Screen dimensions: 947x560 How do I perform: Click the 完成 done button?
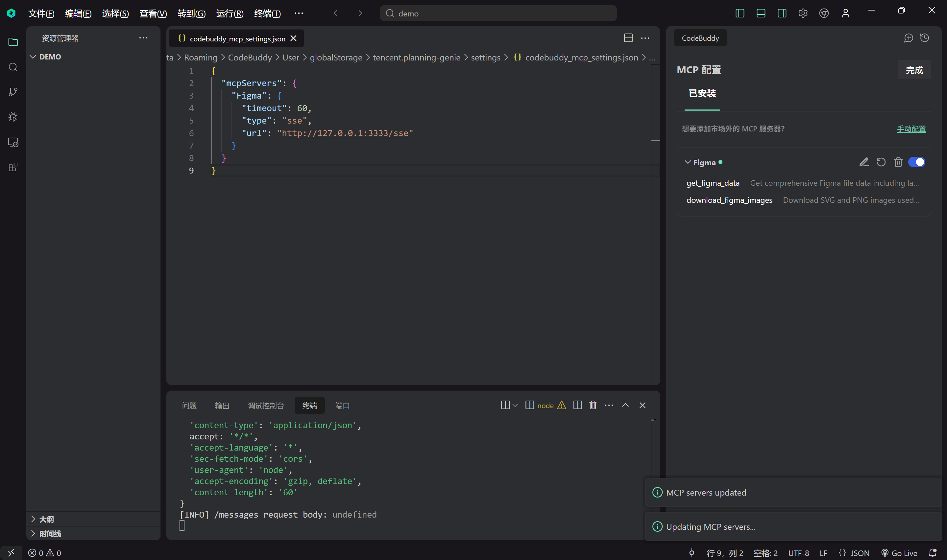[x=914, y=70]
